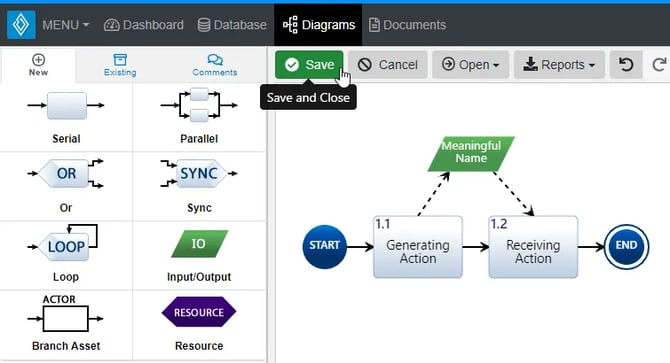Click the 'Parallel' label text

coord(199,138)
